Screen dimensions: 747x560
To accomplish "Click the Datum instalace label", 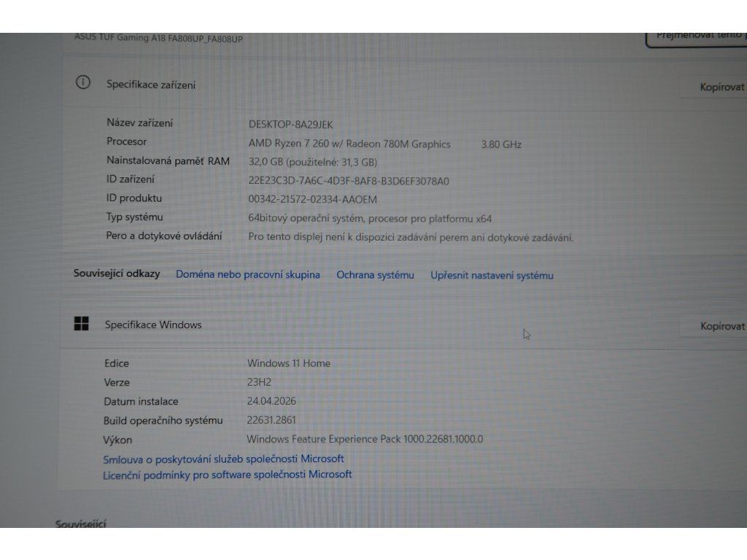I will [x=141, y=402].
